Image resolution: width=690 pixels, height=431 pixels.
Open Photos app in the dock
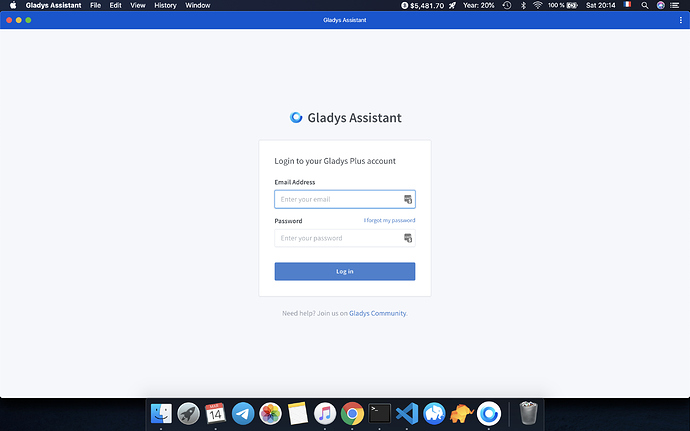coord(270,414)
